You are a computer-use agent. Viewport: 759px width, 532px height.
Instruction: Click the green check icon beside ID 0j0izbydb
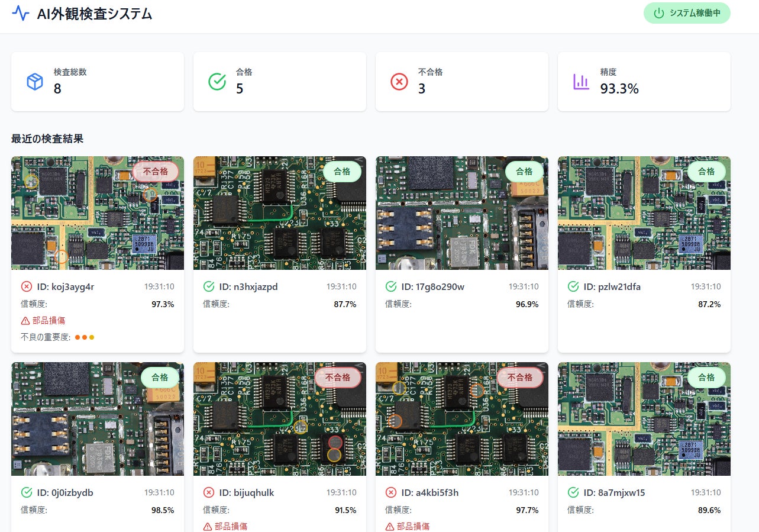(x=27, y=493)
